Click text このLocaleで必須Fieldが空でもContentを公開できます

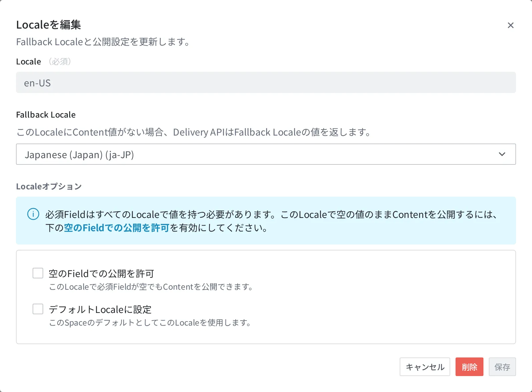point(151,287)
